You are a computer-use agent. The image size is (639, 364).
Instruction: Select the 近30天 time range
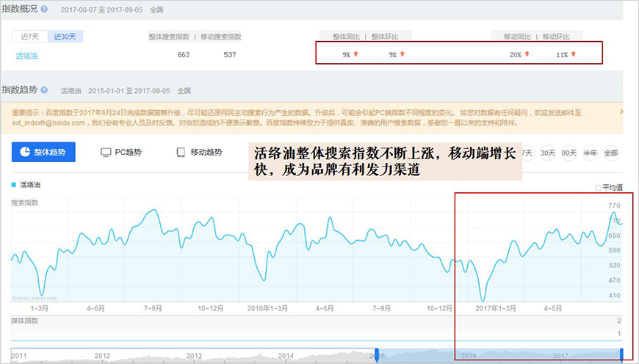pyautogui.click(x=66, y=36)
